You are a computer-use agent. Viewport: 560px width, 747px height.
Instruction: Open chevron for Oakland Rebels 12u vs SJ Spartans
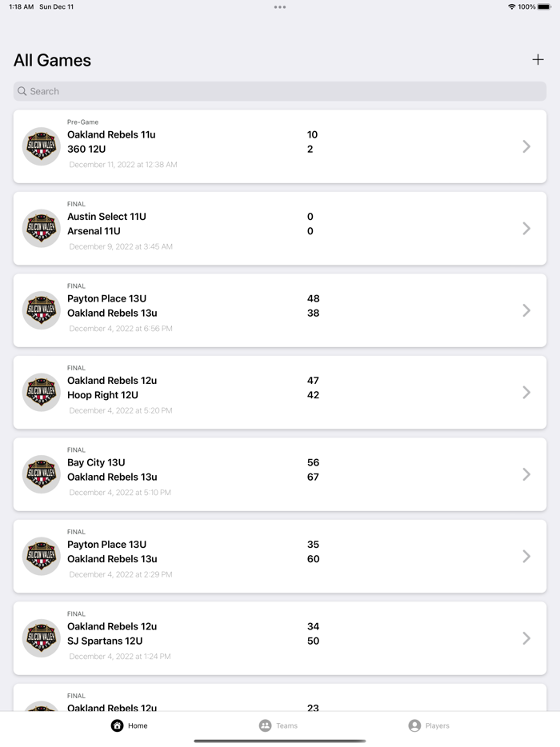pos(526,638)
